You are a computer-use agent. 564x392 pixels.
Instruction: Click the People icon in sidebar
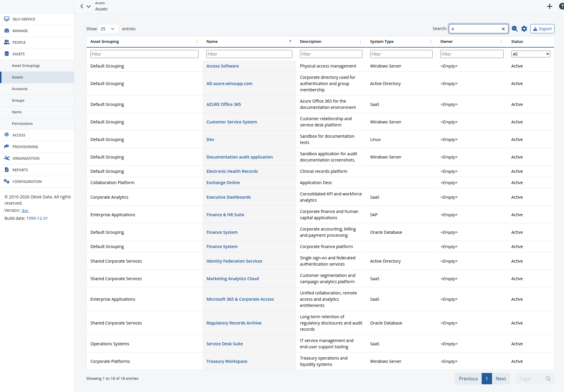(7, 42)
